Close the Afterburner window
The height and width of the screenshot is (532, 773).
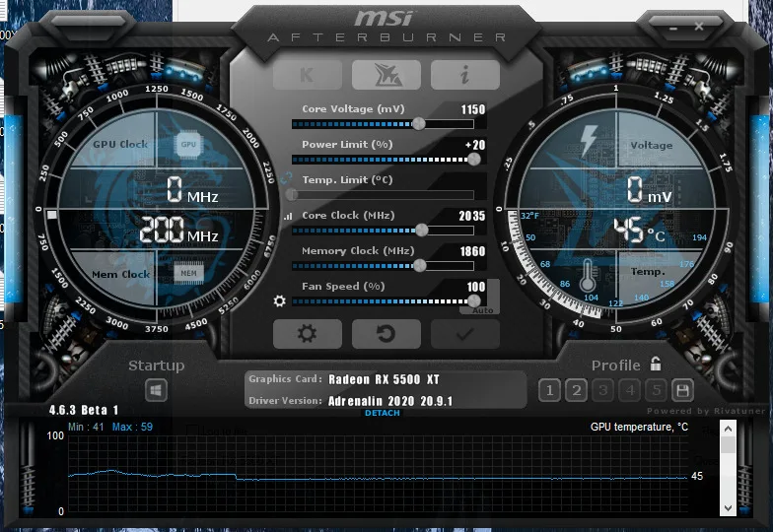[x=699, y=26]
